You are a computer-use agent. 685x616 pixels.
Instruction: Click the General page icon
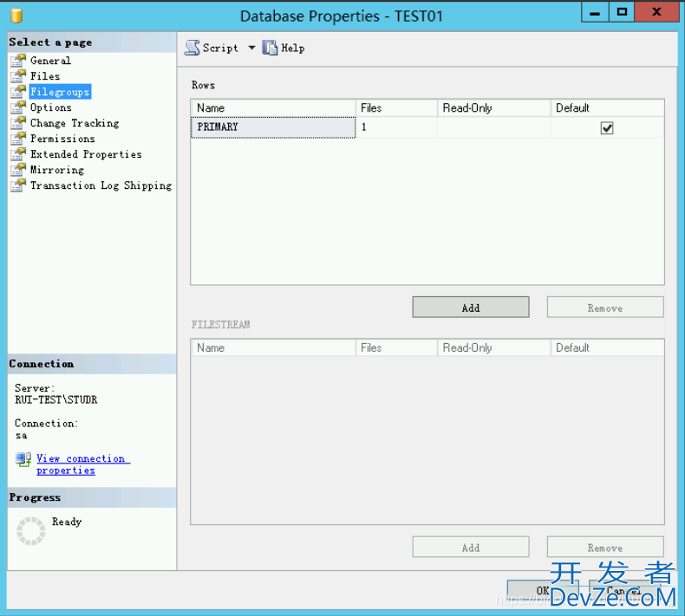click(x=18, y=61)
